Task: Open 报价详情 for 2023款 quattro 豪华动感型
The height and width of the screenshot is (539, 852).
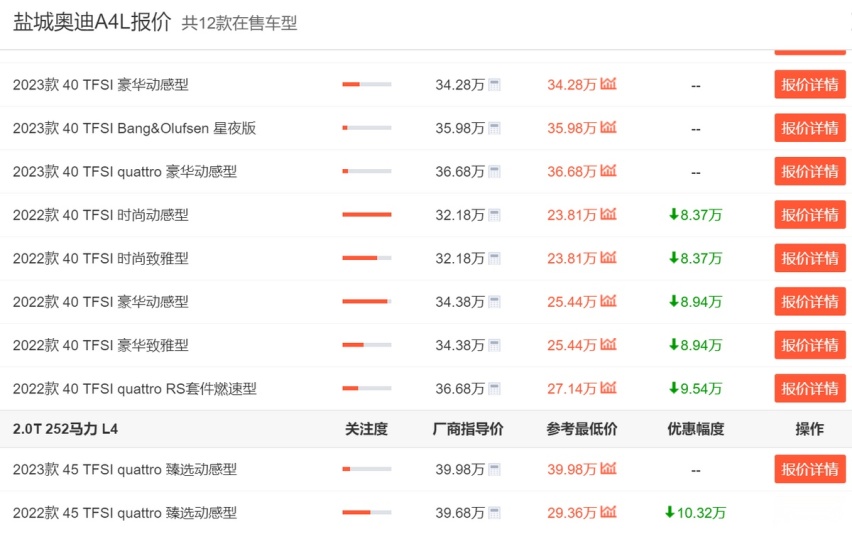Action: 810,171
